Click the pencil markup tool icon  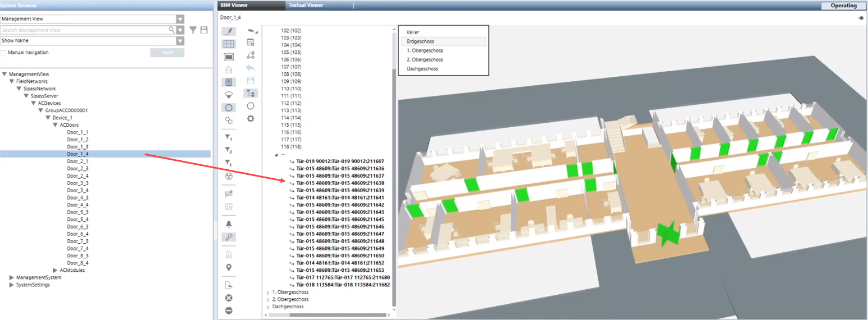[229, 31]
